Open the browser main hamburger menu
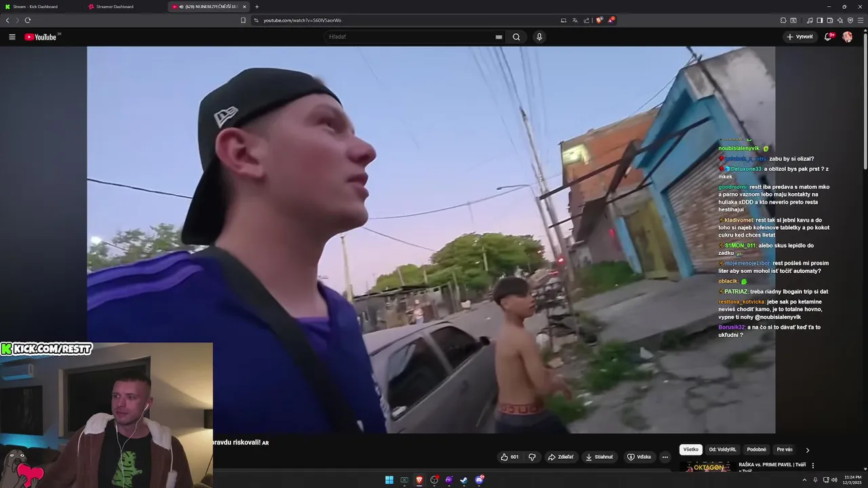This screenshot has height=488, width=868. (861, 20)
